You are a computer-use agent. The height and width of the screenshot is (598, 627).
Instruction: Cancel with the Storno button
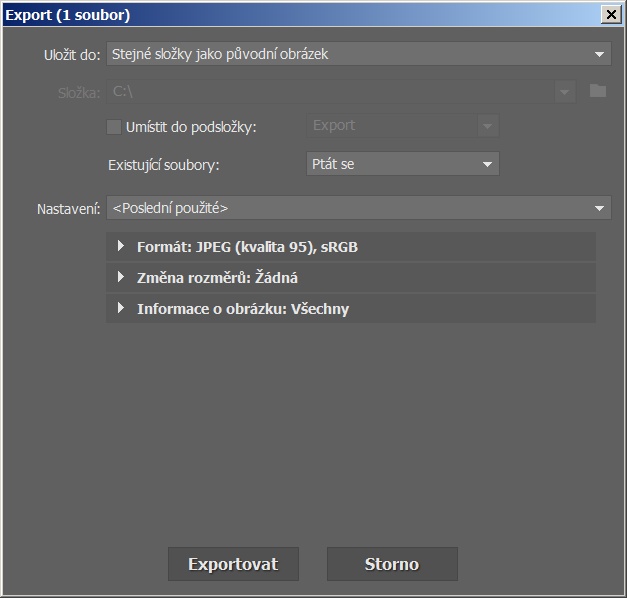392,564
